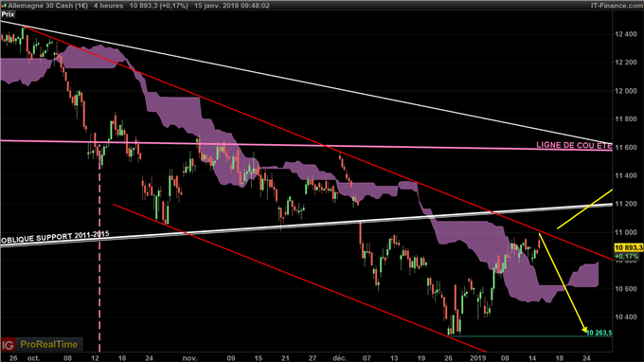Viewport: 644px width, 362px height.
Task: Click the IG logo in bottom corner
Action: coord(8,344)
